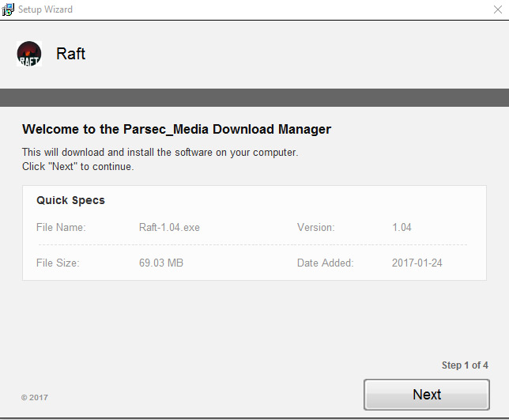Click the 'Click Next to continue' instruction text
The width and height of the screenshot is (509, 420).
click(x=78, y=166)
